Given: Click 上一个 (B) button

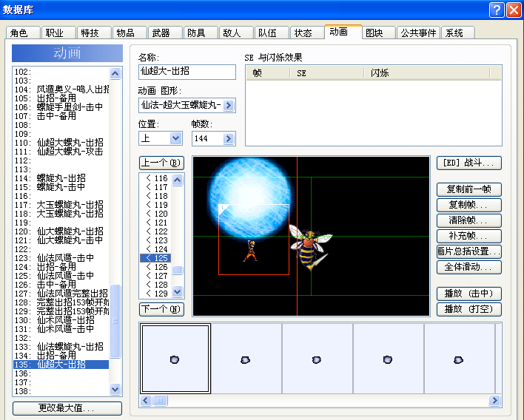Looking at the screenshot, I should pos(161,163).
